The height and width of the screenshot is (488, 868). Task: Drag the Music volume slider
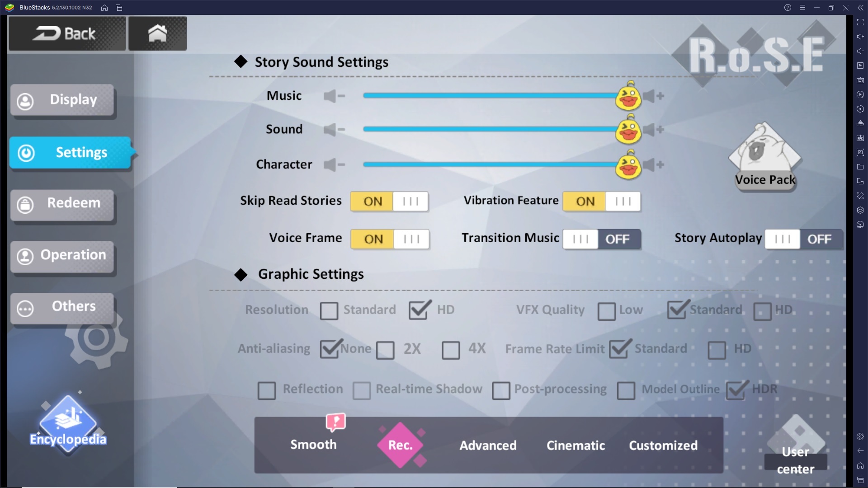click(x=627, y=97)
